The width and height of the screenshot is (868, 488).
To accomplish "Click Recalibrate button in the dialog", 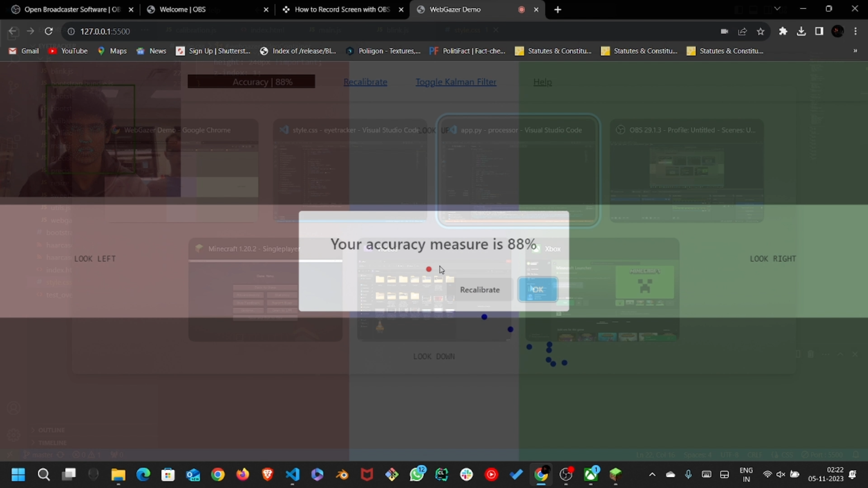I will 480,290.
